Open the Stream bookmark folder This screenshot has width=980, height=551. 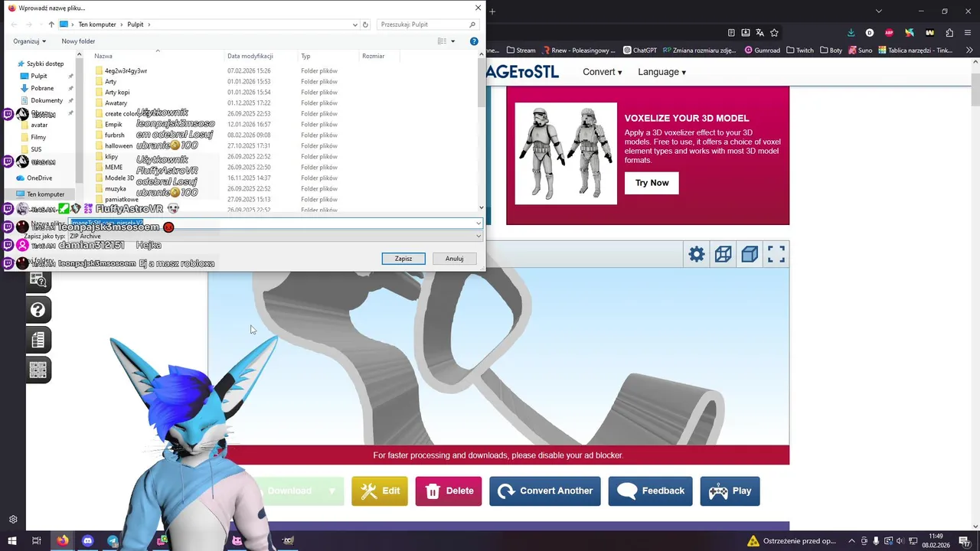(x=521, y=51)
